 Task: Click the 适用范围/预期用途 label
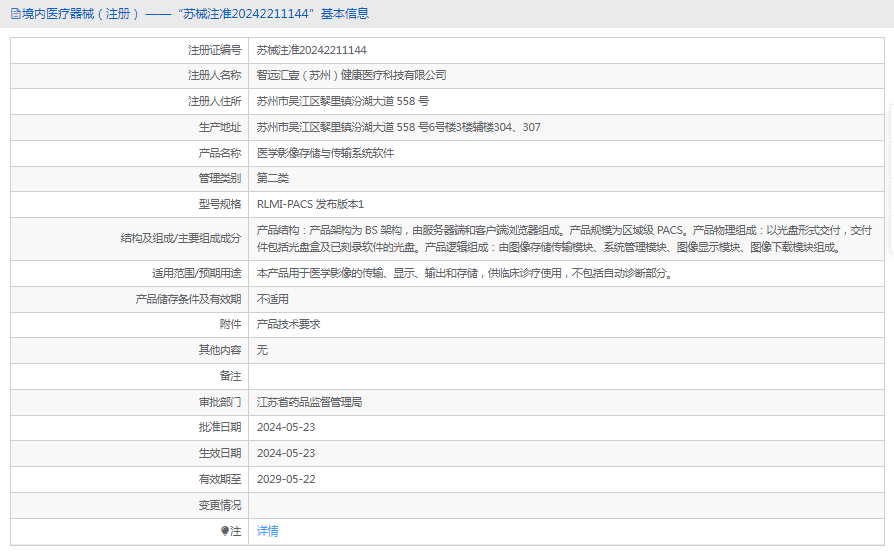click(x=197, y=274)
